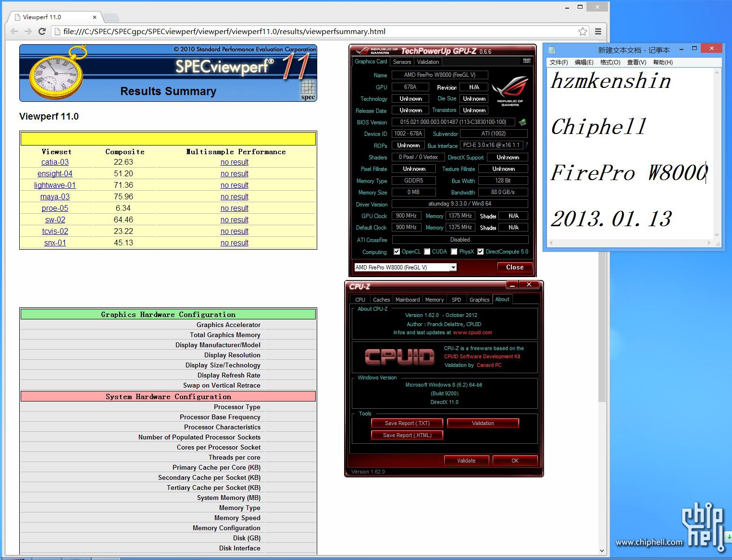Image resolution: width=732 pixels, height=560 pixels.
Task: Open the snx-01 viewset link
Action: point(55,243)
